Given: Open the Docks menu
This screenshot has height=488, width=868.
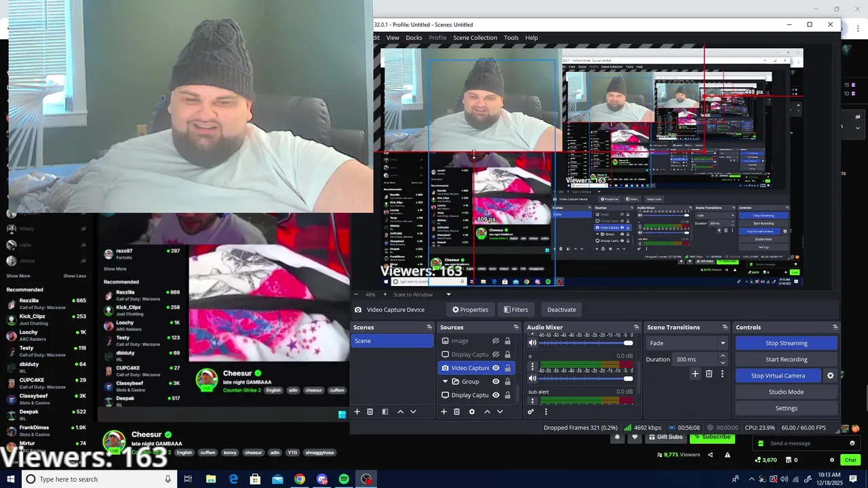Looking at the screenshot, I should tap(414, 38).
